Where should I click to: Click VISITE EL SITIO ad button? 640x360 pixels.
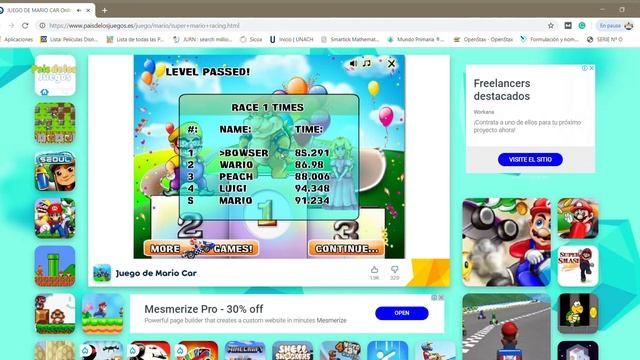530,159
